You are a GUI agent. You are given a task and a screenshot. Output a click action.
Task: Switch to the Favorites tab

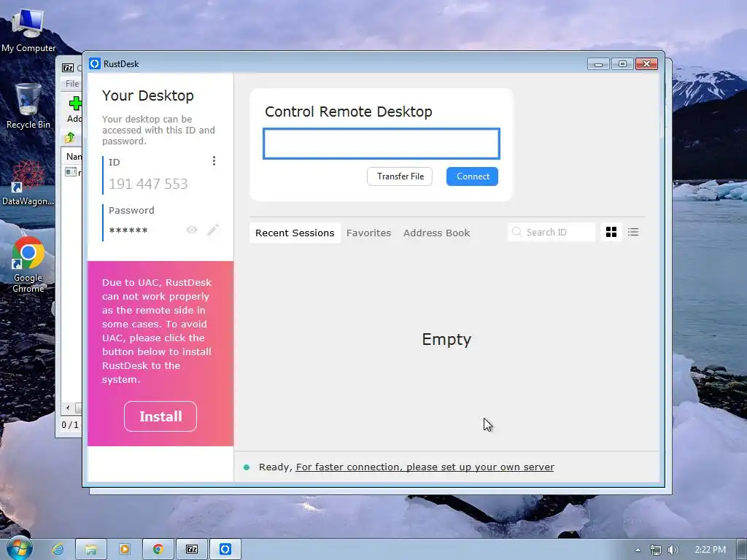point(368,233)
